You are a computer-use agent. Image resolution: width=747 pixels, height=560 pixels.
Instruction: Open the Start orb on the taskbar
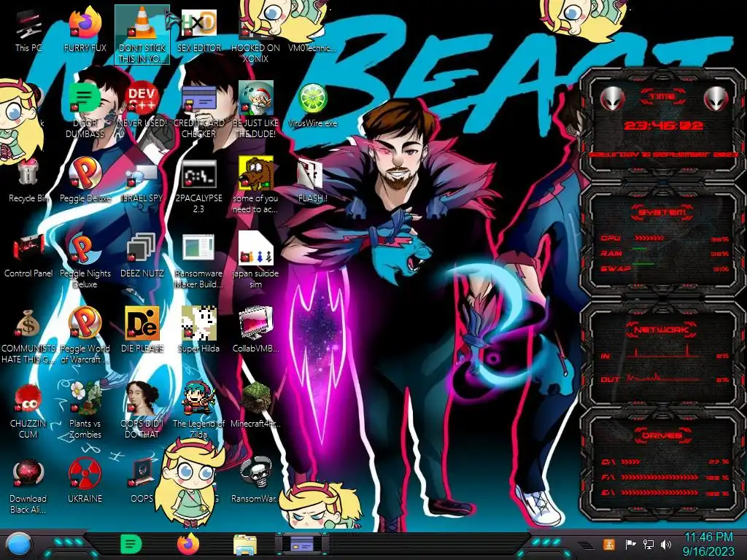coord(18,545)
